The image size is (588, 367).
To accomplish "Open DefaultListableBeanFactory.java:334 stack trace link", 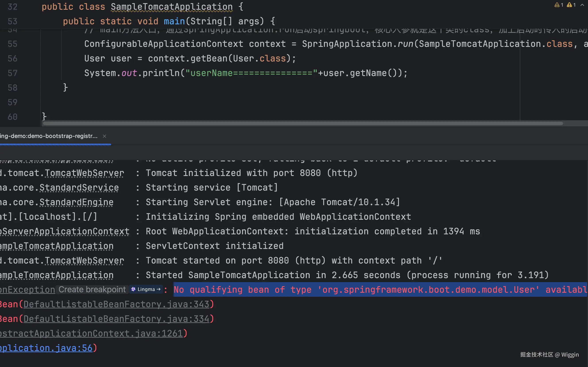I will point(116,319).
